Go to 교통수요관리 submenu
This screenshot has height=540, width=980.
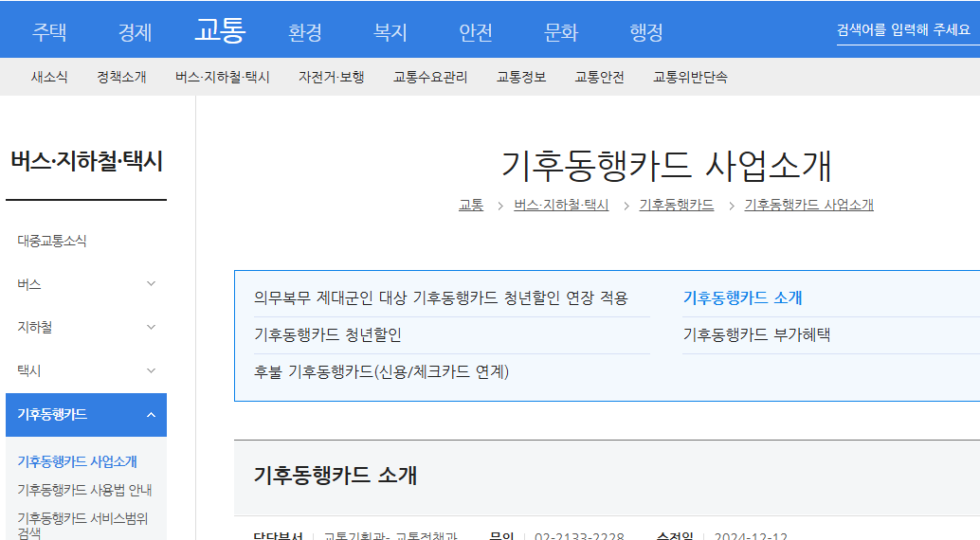(x=430, y=77)
